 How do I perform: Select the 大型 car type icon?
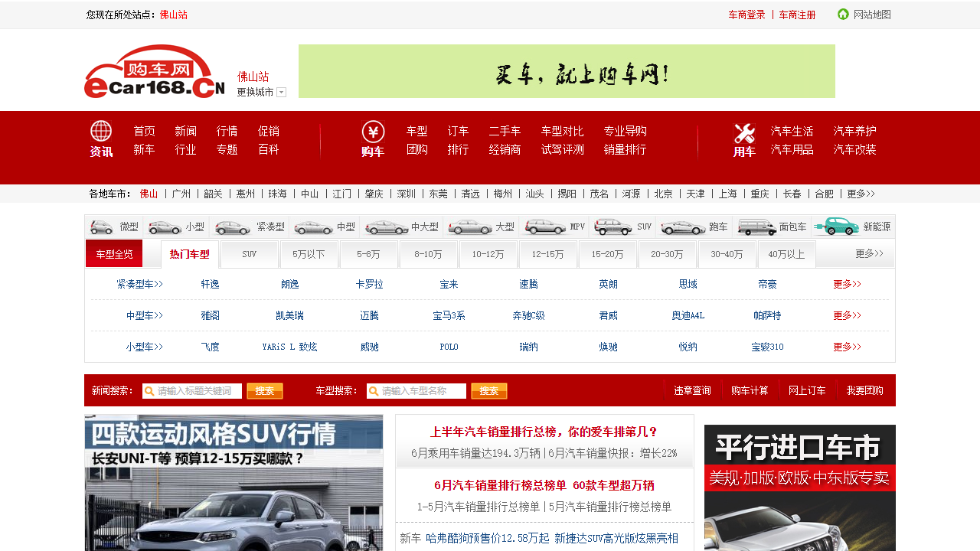(x=470, y=227)
